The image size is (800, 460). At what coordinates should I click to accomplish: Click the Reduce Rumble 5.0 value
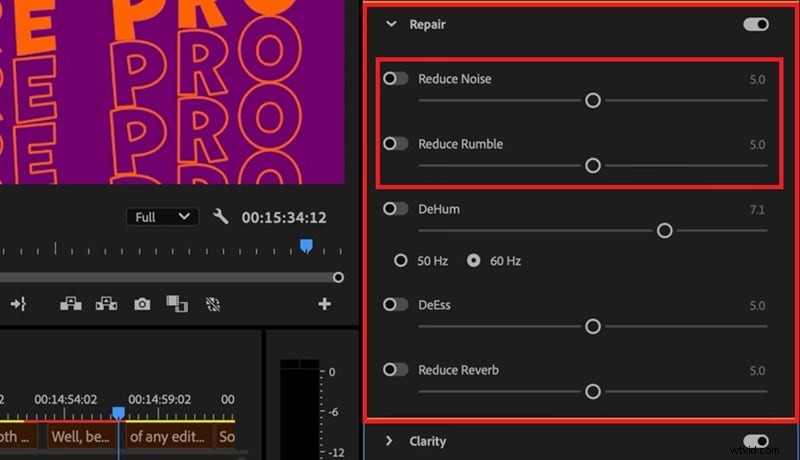(757, 145)
